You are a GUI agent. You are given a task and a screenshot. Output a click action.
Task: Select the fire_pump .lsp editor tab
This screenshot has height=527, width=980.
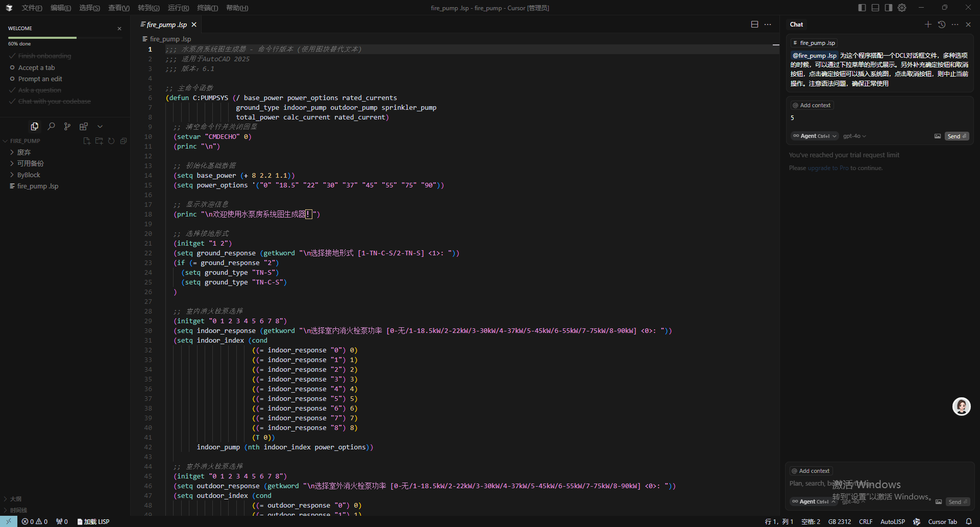pyautogui.click(x=166, y=25)
